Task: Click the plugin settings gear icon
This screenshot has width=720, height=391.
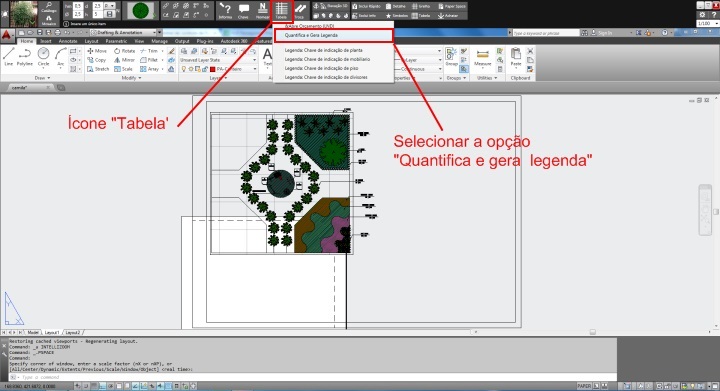Action: pyautogui.click(x=702, y=15)
